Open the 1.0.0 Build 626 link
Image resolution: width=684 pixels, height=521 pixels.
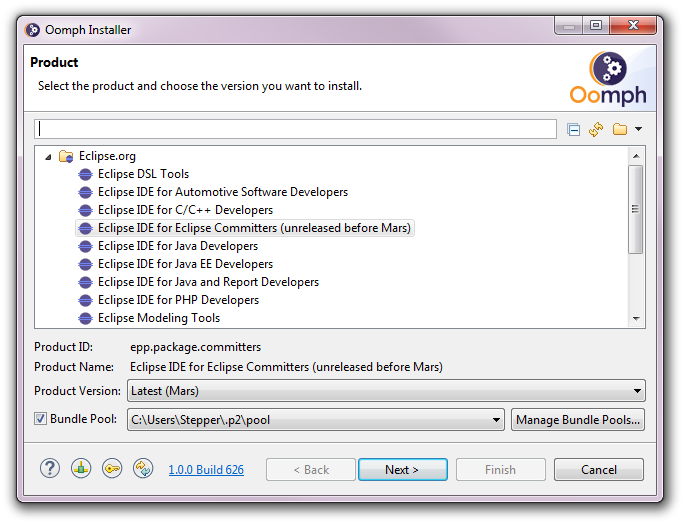tap(206, 470)
